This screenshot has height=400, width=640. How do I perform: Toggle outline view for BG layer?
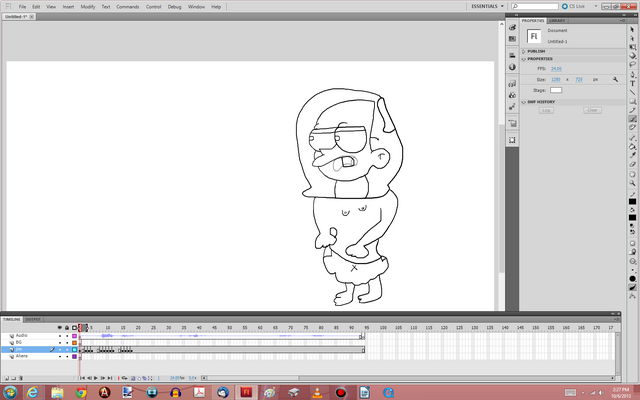coord(74,343)
